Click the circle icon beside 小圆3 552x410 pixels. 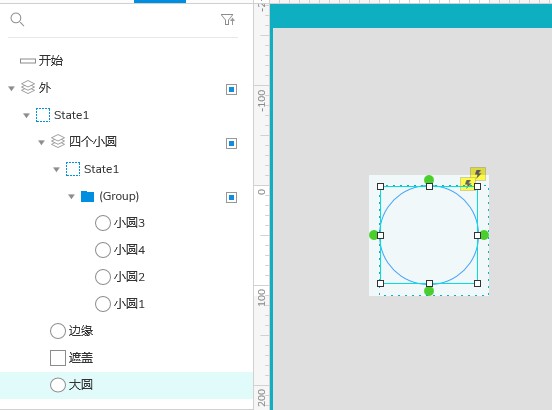tap(103, 223)
